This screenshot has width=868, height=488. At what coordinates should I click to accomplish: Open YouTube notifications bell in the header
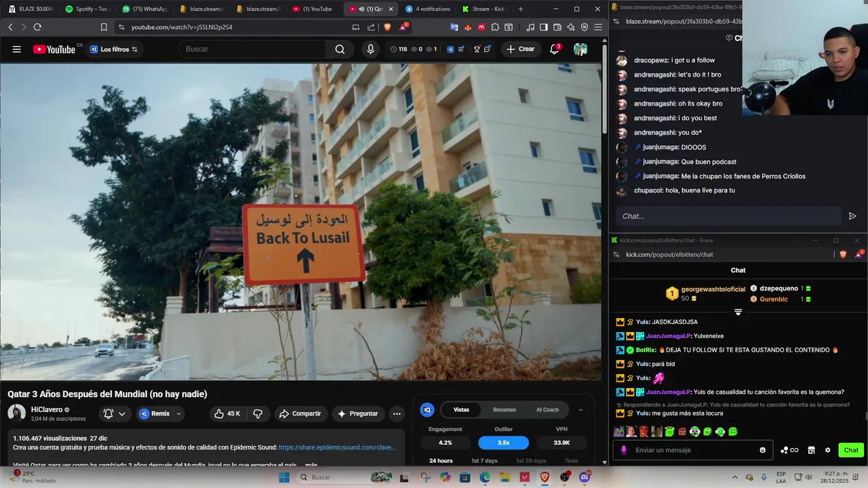(x=555, y=49)
